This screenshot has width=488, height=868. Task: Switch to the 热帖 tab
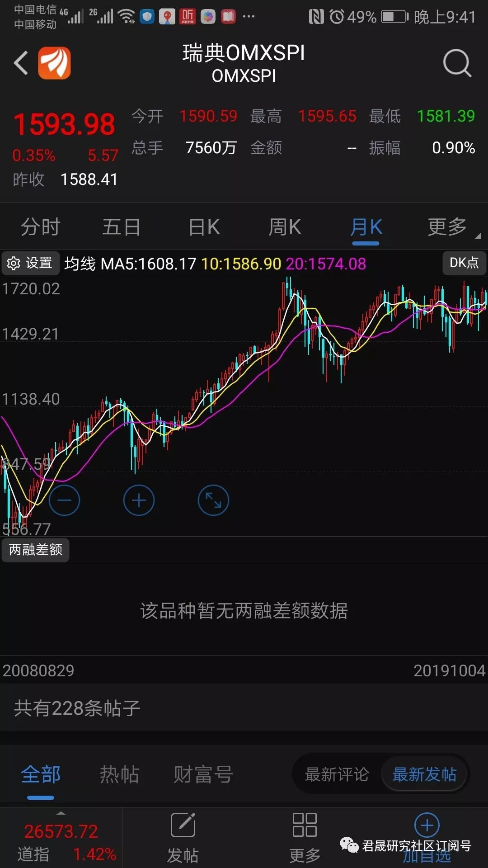119,774
